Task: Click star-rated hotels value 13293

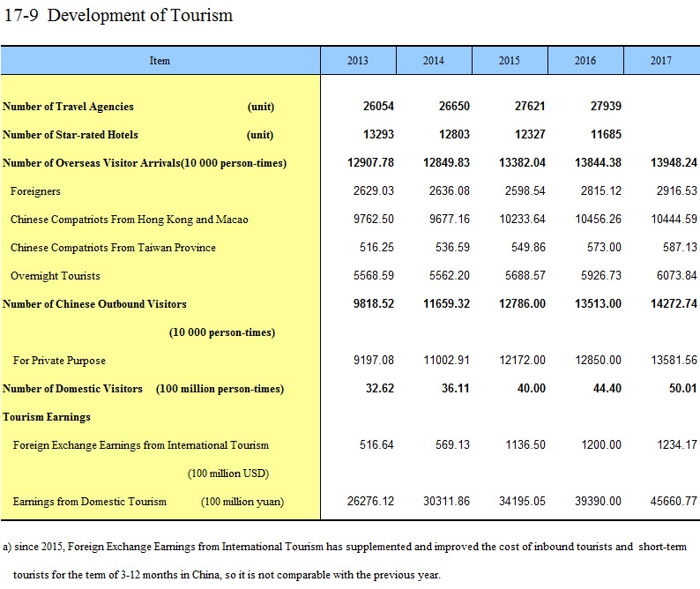Action: tap(378, 134)
